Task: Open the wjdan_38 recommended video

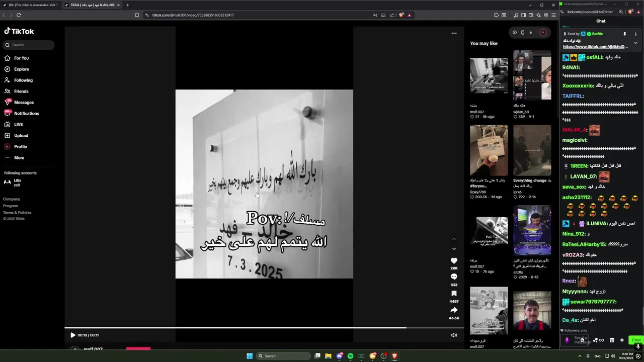Action: [532, 75]
